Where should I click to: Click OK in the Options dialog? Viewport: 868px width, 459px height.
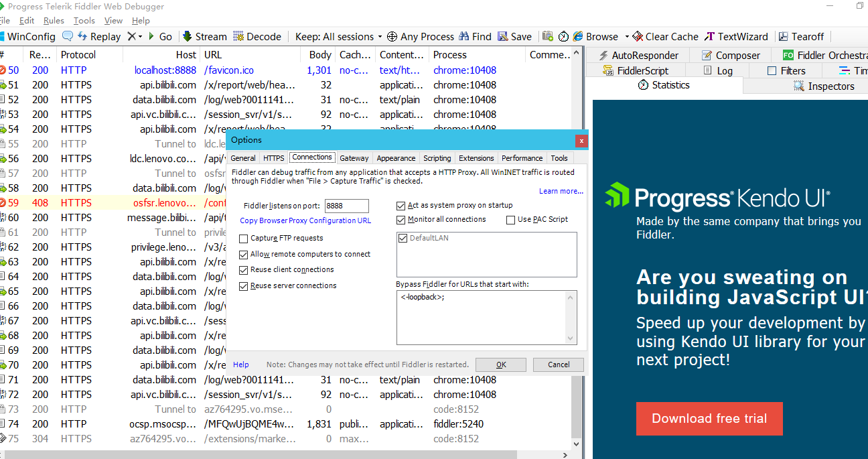501,365
